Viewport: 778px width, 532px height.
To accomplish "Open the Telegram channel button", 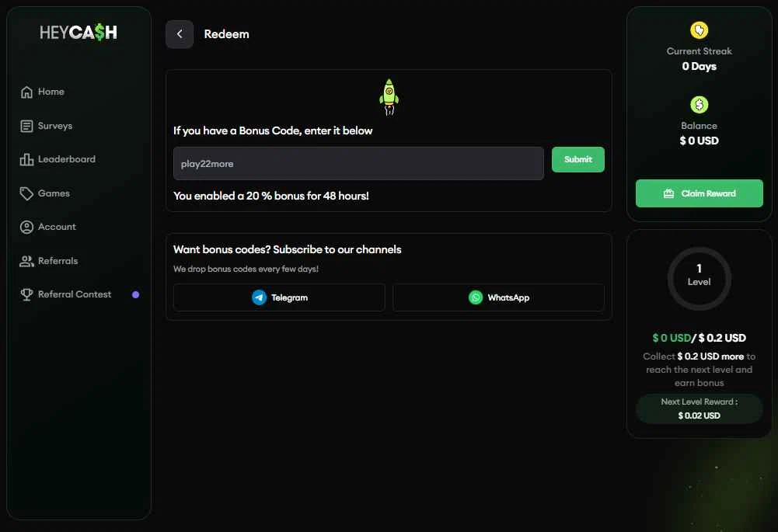I will click(x=279, y=297).
